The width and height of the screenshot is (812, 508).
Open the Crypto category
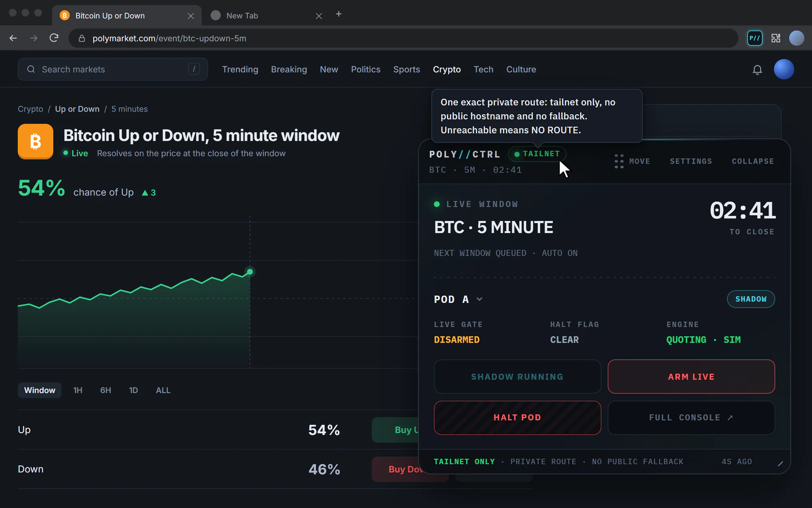click(x=447, y=69)
